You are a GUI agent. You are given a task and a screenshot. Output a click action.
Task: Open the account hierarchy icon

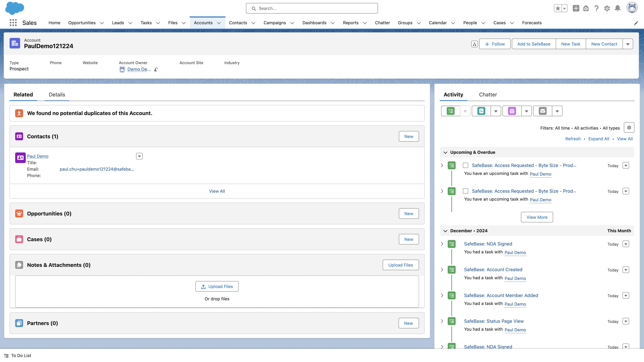pyautogui.click(x=474, y=44)
